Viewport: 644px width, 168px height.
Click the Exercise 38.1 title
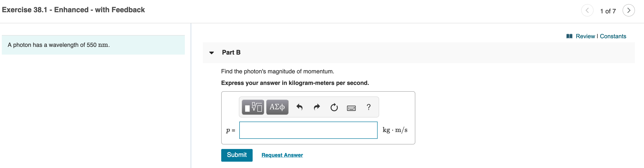(x=73, y=10)
